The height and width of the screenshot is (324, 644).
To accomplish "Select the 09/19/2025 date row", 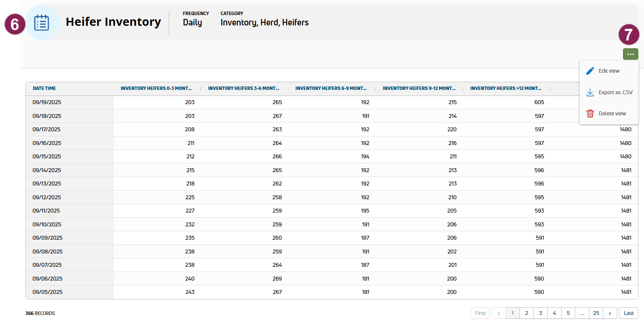I will point(47,102).
